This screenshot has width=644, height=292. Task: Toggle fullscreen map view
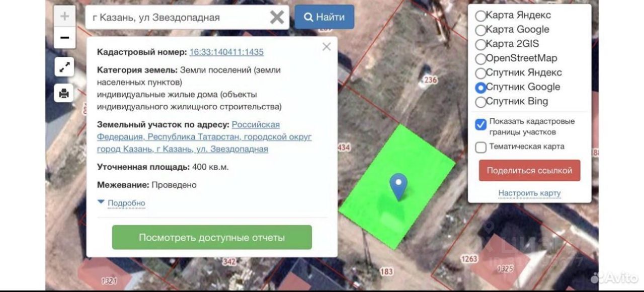pos(64,67)
